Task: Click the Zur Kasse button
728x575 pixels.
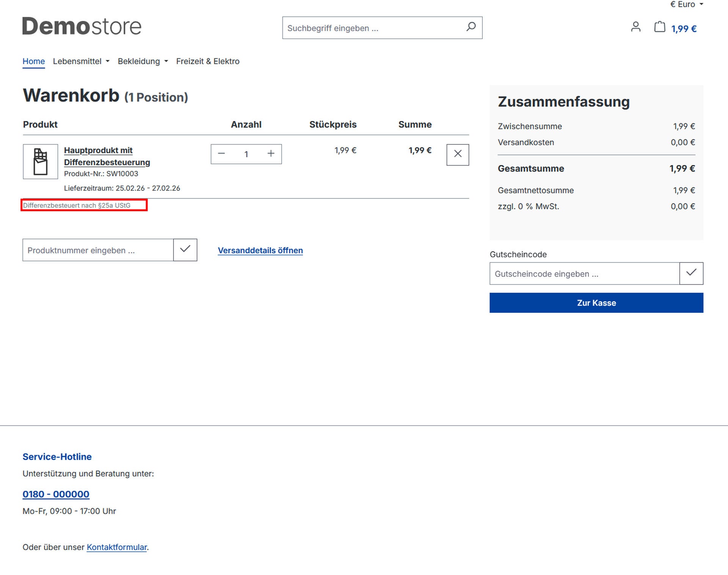Action: (596, 303)
